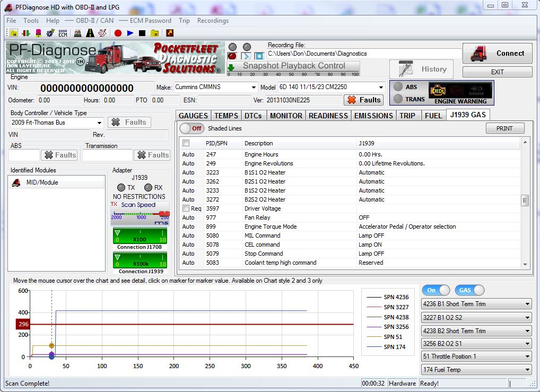Click the yellow H folder toolbar icon
Viewport: 540px width, 392px height.
13,33
